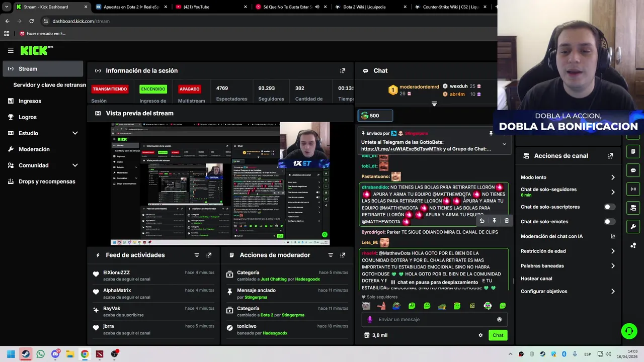Open chat settings gear icon
644x362 pixels.
tap(480, 335)
